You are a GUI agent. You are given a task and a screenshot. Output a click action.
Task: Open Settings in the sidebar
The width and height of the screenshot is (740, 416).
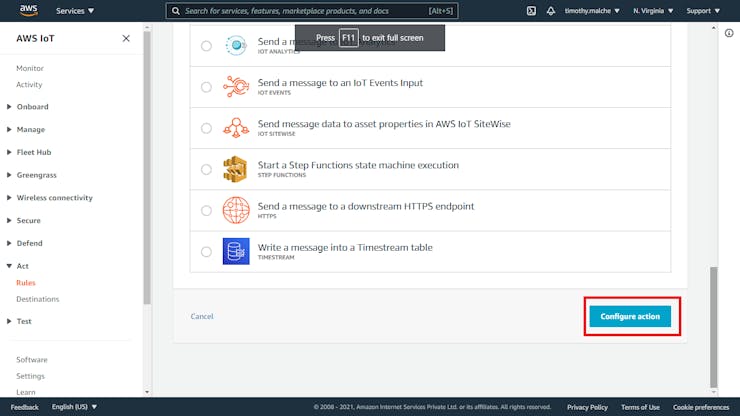[30, 376]
